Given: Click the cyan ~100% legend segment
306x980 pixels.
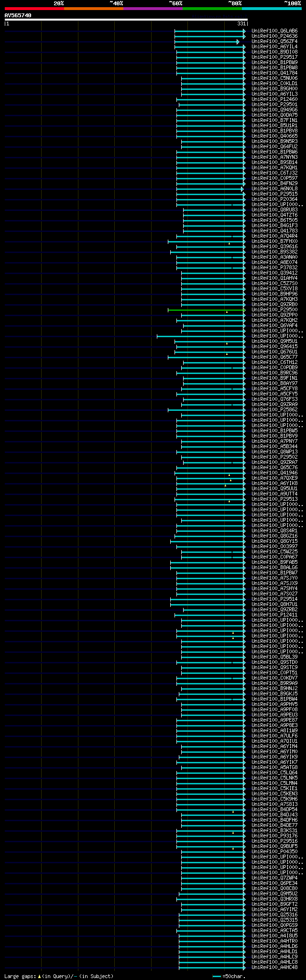Looking at the screenshot, I should click(272, 9).
